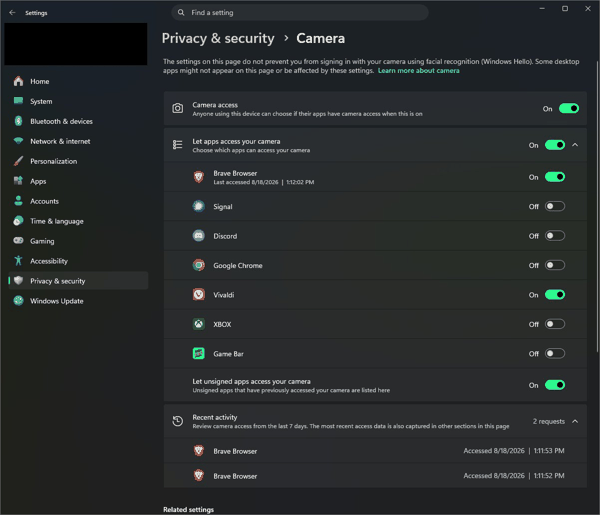This screenshot has height=515, width=600.
Task: Click the Game Bar app icon
Action: pyautogui.click(x=199, y=354)
